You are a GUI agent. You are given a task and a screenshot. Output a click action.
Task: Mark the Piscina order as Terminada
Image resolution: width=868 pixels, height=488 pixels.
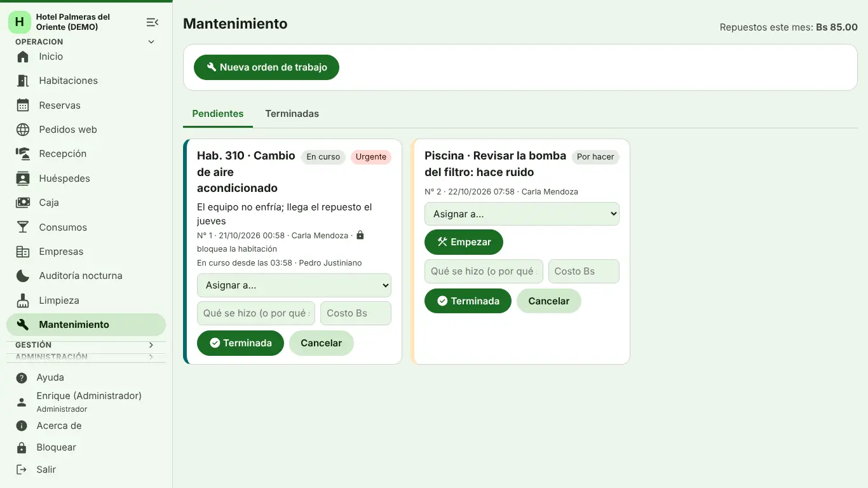pos(468,301)
